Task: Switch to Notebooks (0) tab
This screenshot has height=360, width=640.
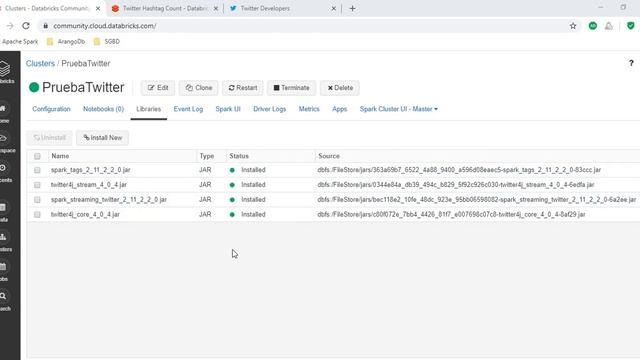Action: tap(103, 109)
